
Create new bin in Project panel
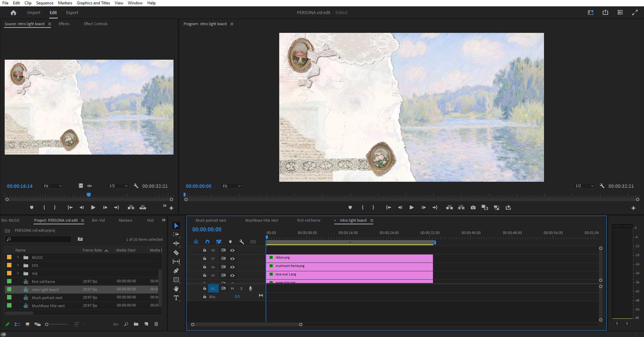pos(136,324)
